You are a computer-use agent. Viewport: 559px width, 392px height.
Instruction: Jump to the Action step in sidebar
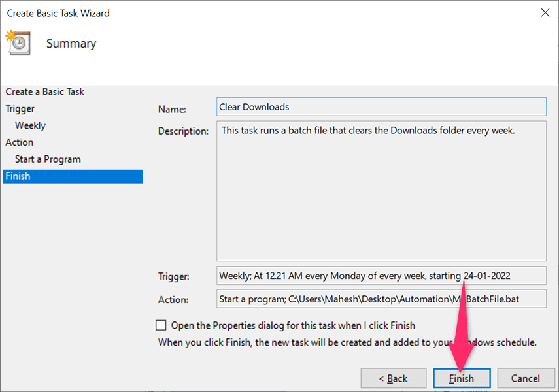tap(20, 142)
